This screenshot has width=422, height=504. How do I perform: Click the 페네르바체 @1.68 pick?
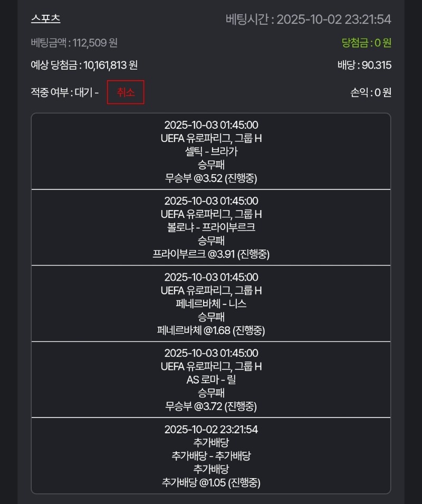tap(211, 331)
